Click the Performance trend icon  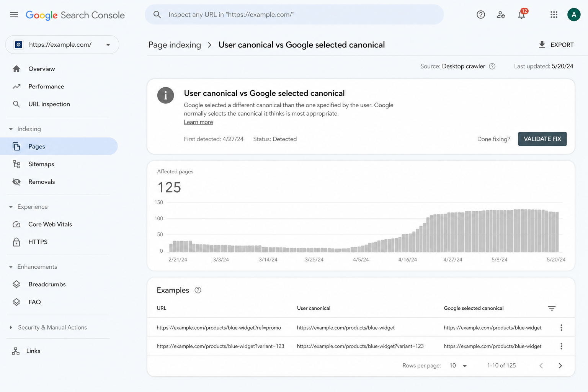coord(16,87)
